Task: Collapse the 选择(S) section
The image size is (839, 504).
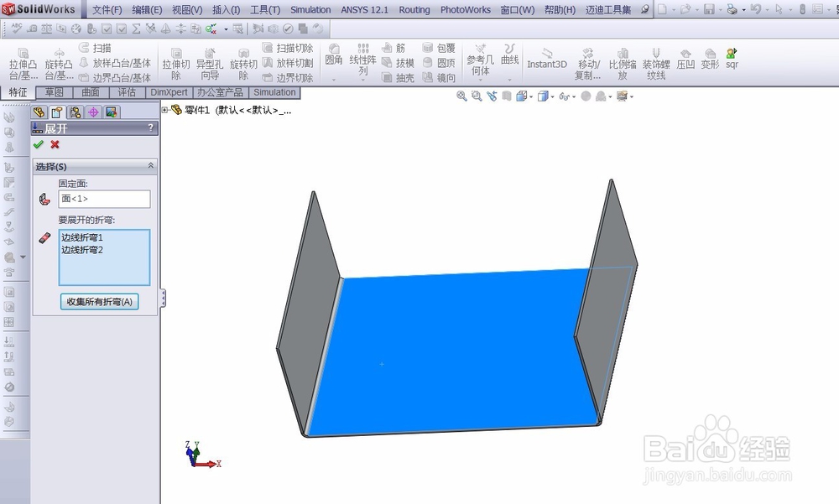Action: [151, 166]
